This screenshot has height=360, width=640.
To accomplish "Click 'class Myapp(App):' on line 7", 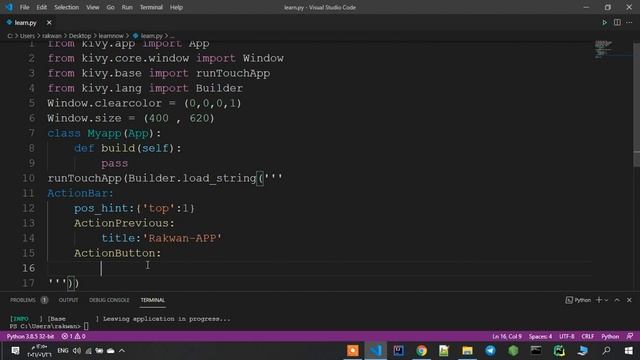I will (104, 133).
